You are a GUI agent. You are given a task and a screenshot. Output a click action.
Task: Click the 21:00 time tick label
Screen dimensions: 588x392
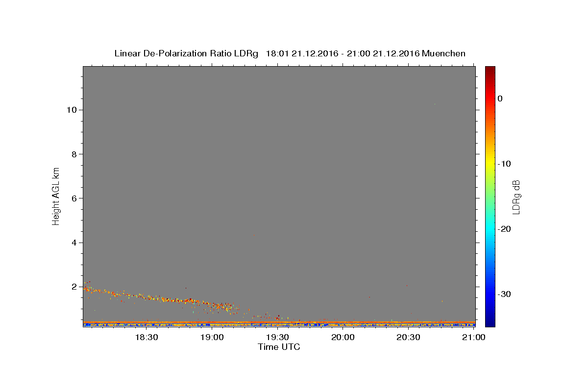tap(474, 337)
